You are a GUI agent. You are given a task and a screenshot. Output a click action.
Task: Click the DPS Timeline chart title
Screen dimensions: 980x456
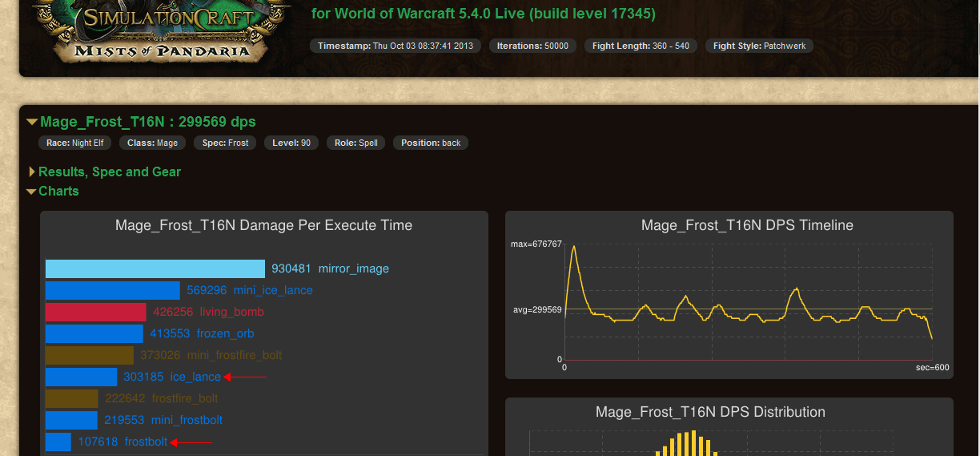[x=747, y=225]
